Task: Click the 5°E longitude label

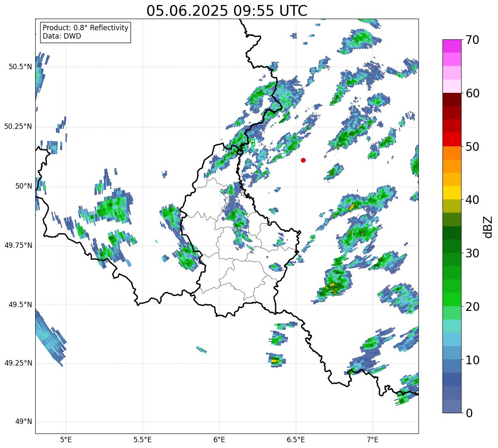Action: 66,439
